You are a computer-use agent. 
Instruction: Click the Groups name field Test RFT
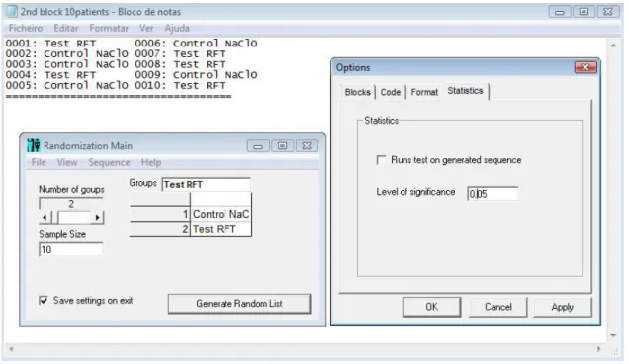click(x=206, y=185)
